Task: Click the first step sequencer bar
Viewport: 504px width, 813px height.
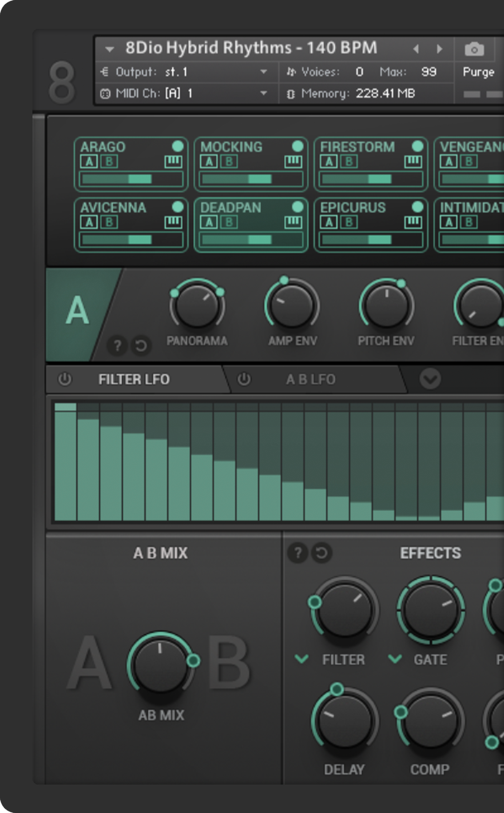Action: [x=66, y=462]
